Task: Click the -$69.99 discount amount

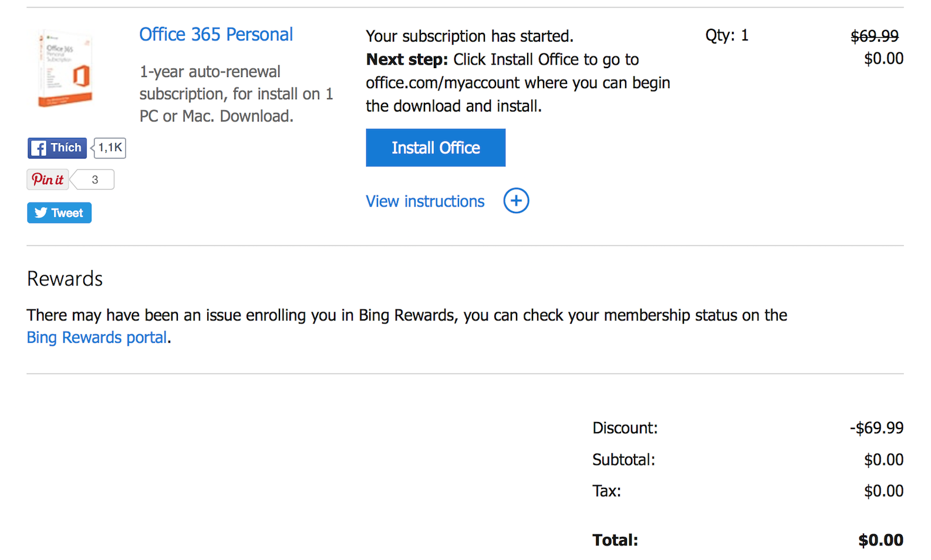Action: (876, 428)
